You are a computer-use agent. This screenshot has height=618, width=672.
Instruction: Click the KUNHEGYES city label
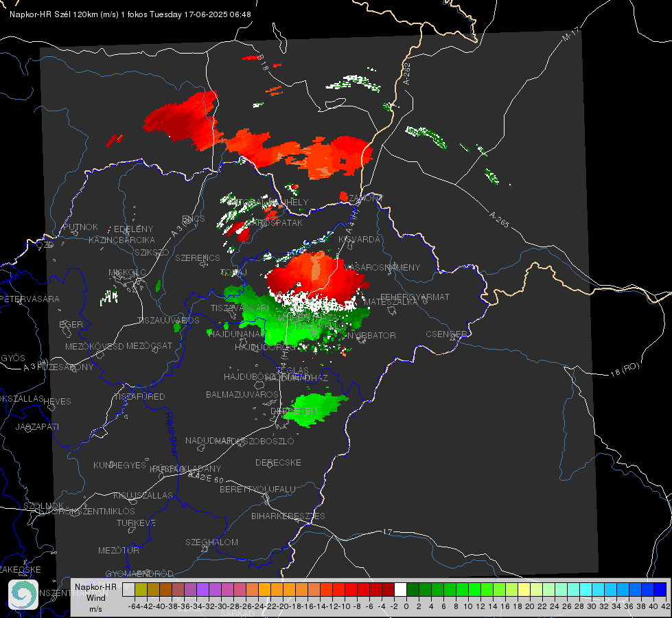point(119,466)
